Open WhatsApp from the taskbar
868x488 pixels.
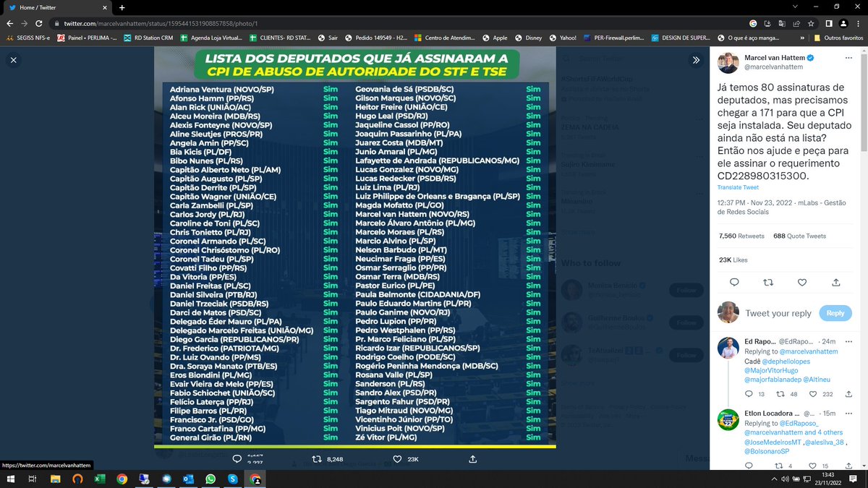click(x=210, y=479)
